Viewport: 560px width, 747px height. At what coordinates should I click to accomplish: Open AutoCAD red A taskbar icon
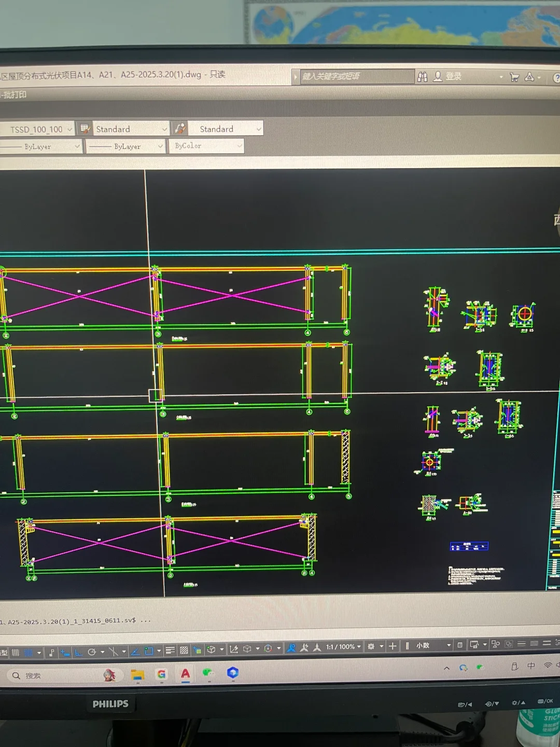pyautogui.click(x=185, y=674)
